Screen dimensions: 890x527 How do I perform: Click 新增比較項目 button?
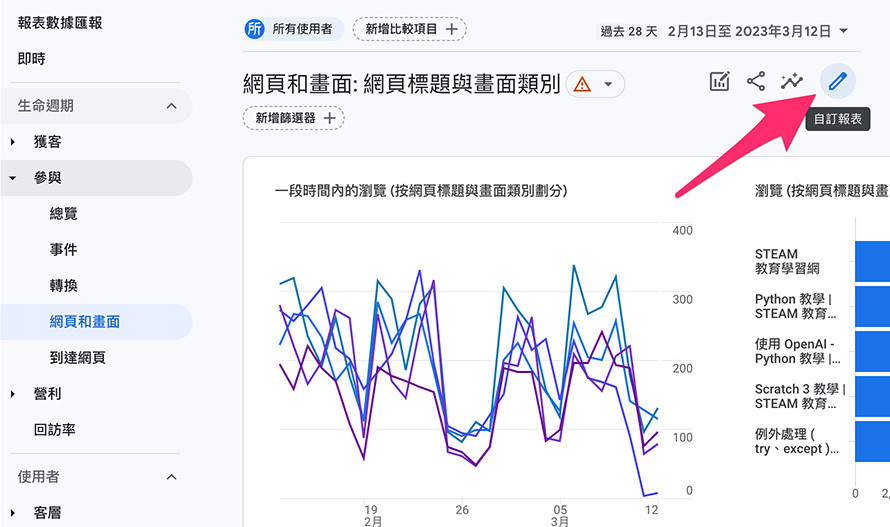pyautogui.click(x=410, y=29)
